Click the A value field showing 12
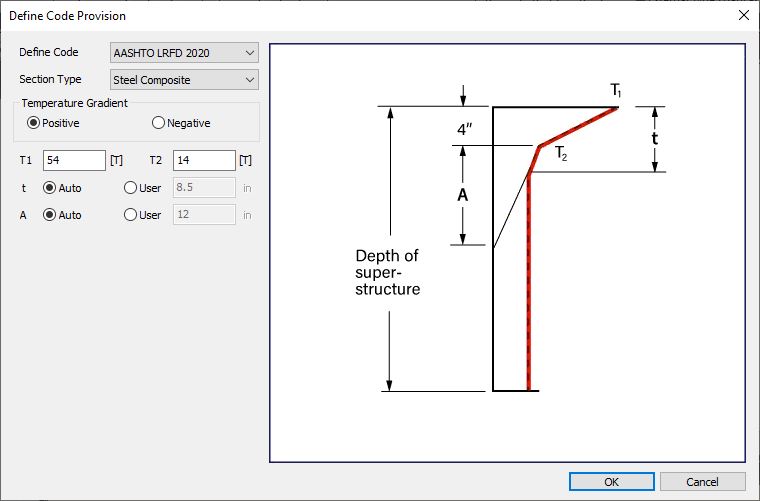Screen dimensions: 760x501 204,215
